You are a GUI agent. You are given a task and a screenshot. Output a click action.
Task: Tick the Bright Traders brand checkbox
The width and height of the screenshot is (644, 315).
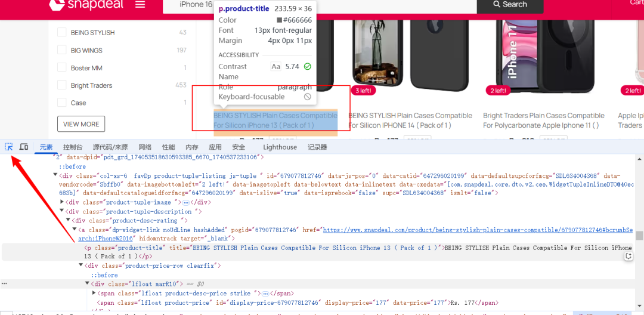pos(61,85)
